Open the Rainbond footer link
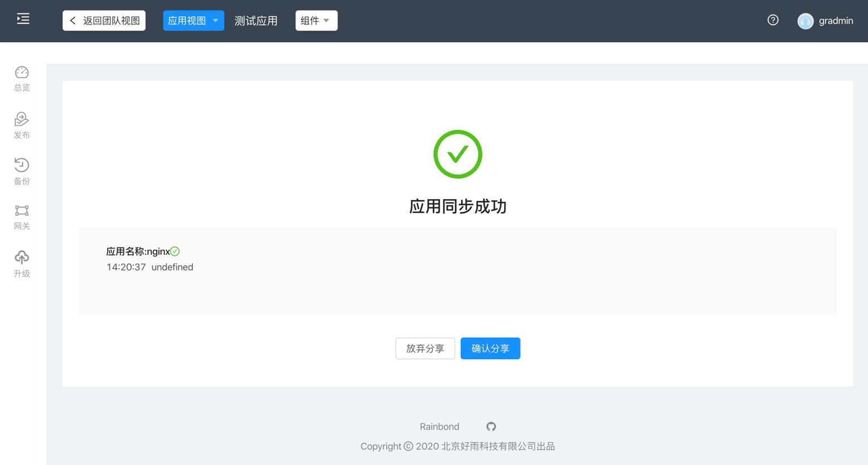 [x=440, y=427]
